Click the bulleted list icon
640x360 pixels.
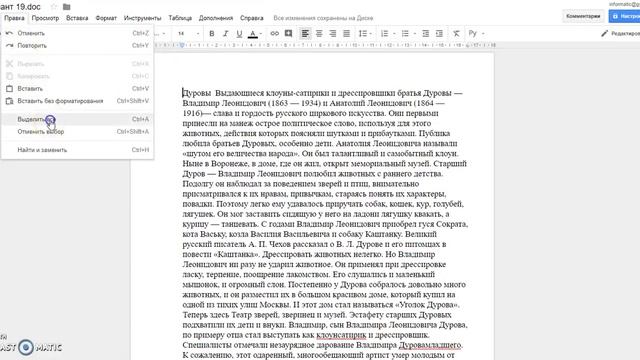pyautogui.click(x=405, y=33)
